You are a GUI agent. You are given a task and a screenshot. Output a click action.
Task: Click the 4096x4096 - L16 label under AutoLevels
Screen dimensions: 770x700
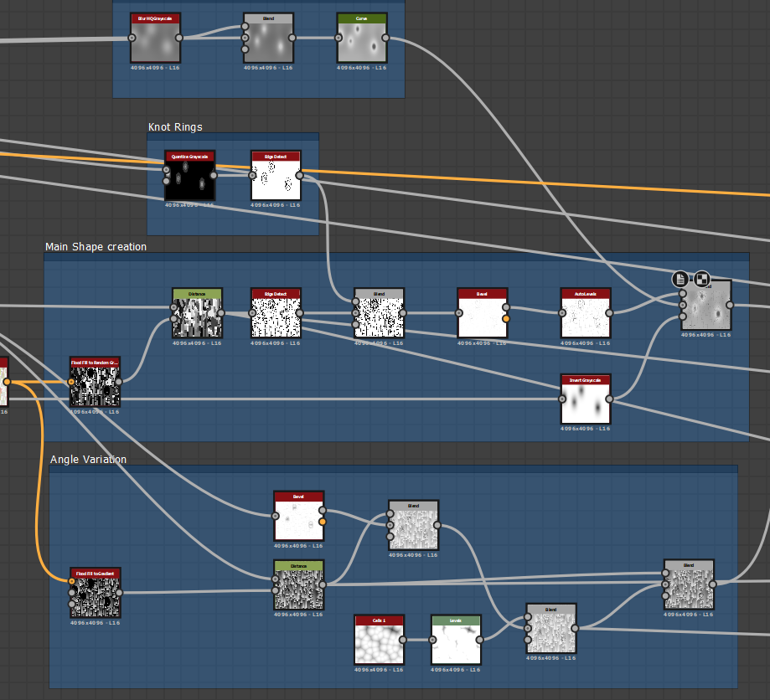point(586,343)
